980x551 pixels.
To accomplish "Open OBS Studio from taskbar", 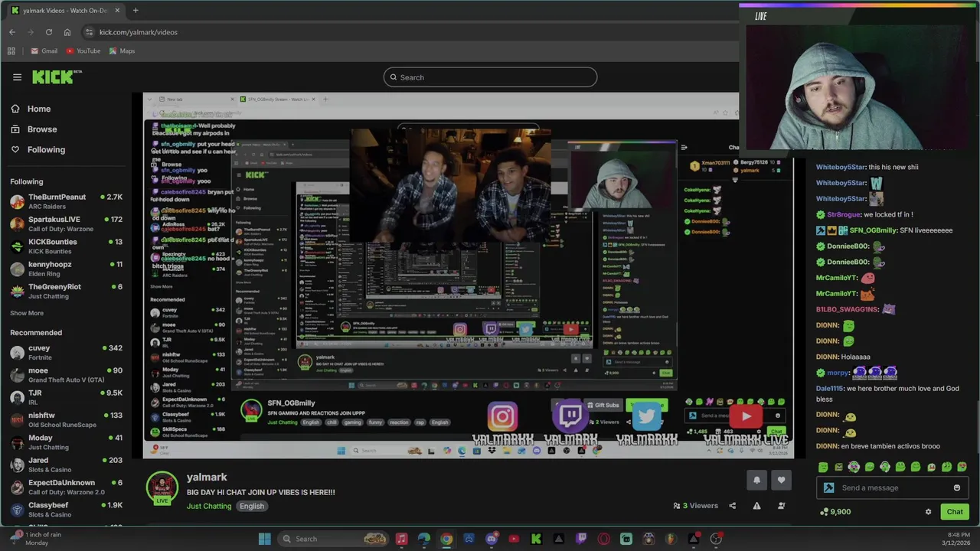I will tap(716, 539).
